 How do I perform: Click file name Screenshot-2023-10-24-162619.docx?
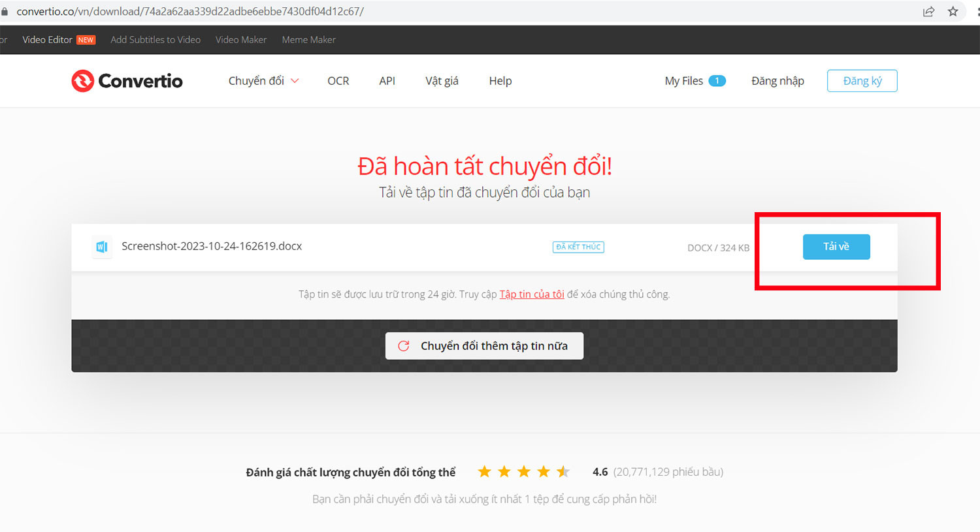212,246
